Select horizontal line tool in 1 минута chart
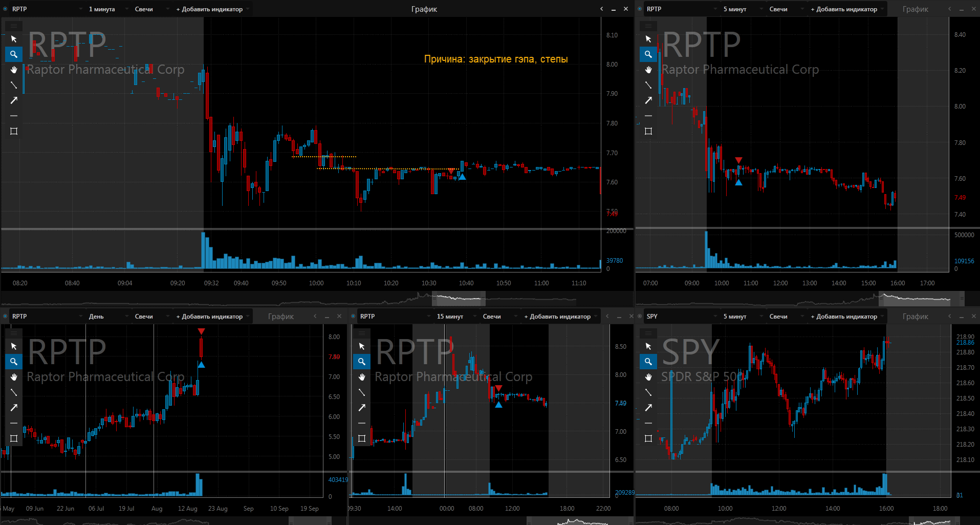The height and width of the screenshot is (525, 980). 14,116
